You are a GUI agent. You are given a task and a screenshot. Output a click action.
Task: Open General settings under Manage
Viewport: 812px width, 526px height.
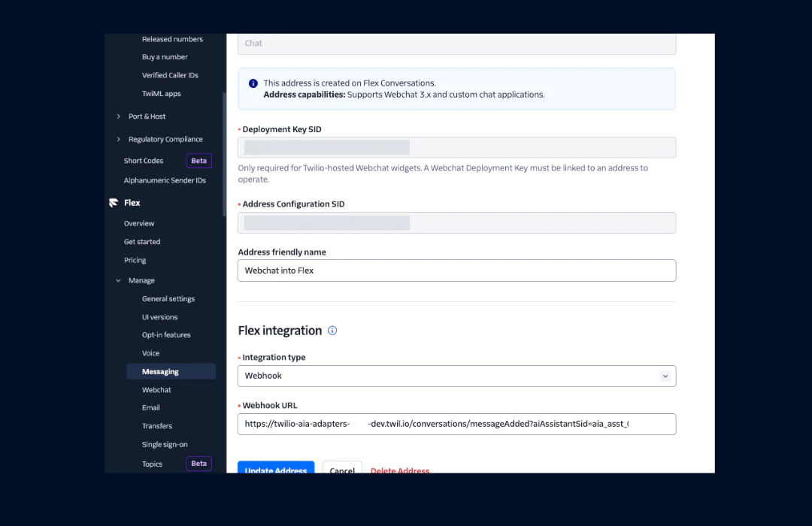click(168, 299)
